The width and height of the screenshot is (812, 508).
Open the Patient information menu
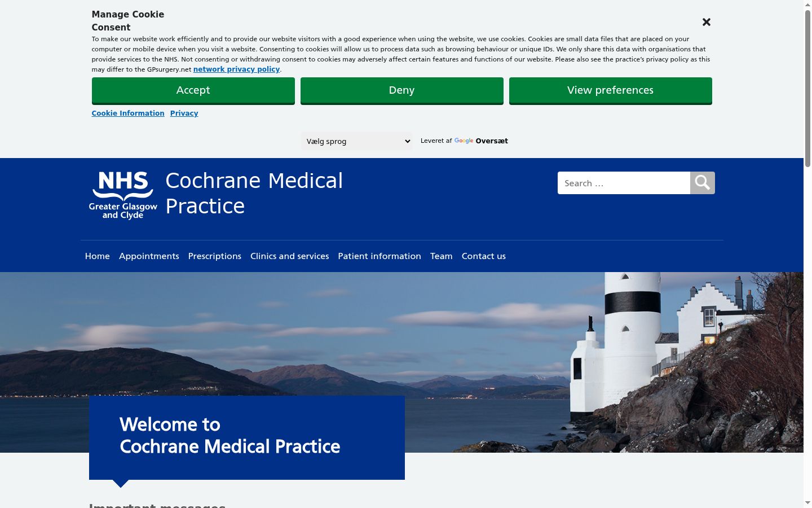379,256
